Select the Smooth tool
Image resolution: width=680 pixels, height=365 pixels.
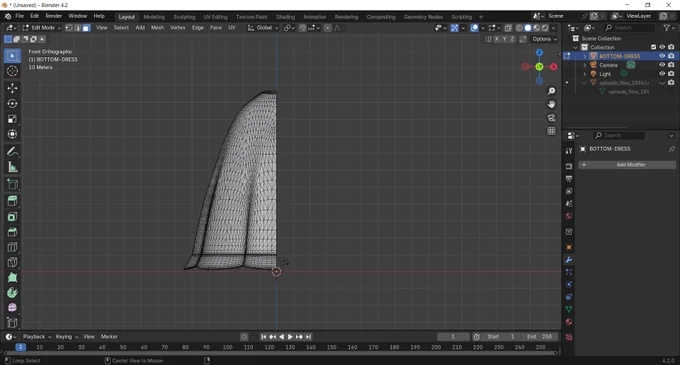click(12, 308)
